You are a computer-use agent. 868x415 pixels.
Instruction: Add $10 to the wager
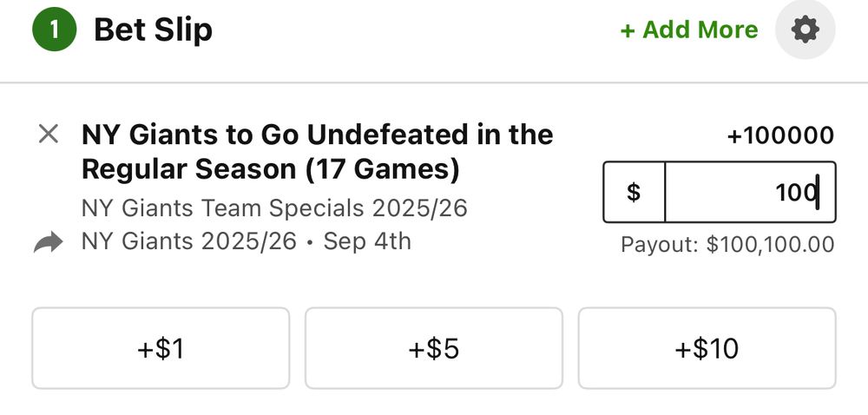click(707, 348)
